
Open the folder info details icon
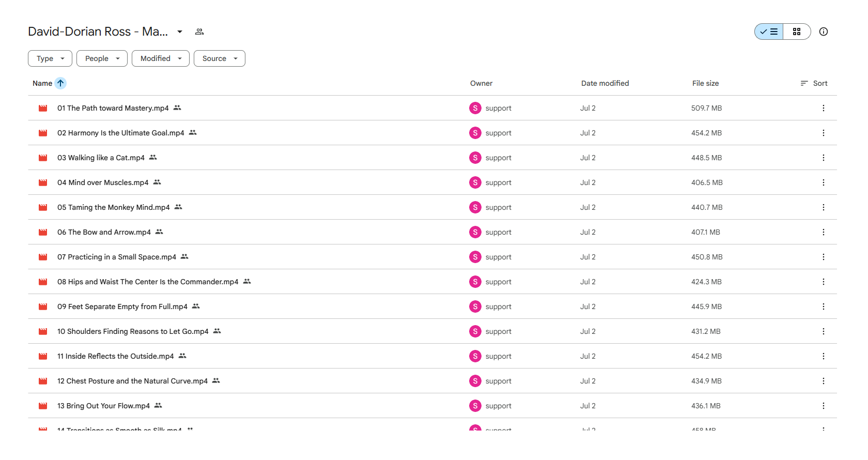point(824,32)
